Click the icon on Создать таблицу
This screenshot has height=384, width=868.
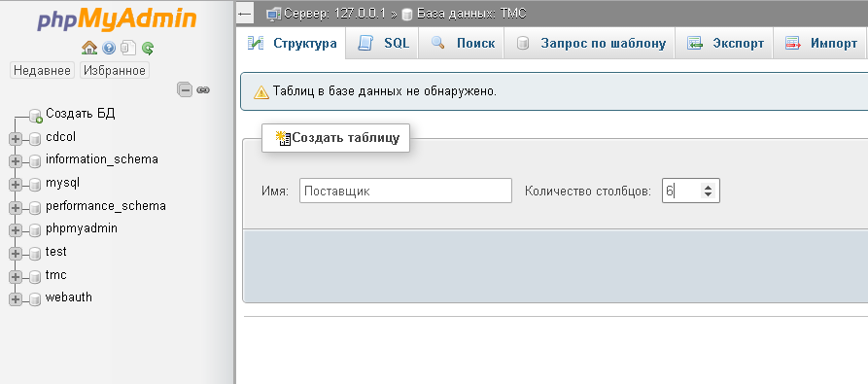pyautogui.click(x=284, y=138)
